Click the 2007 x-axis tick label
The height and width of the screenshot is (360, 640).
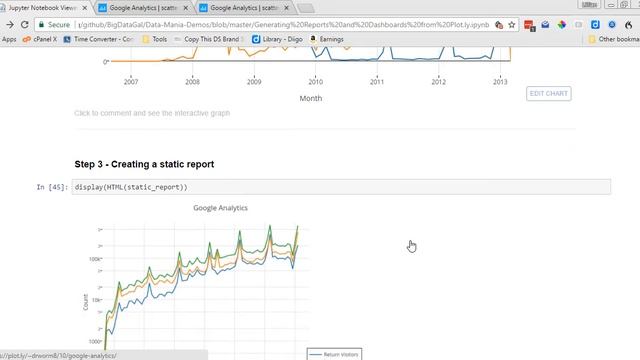pos(131,82)
